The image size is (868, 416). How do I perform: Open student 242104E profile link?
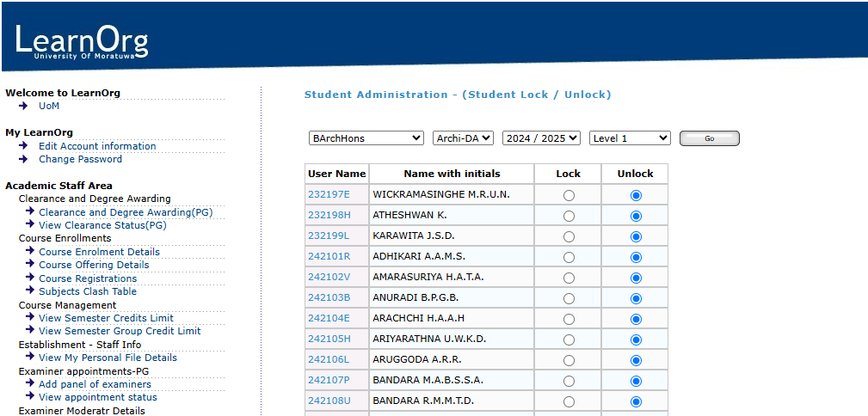point(329,318)
